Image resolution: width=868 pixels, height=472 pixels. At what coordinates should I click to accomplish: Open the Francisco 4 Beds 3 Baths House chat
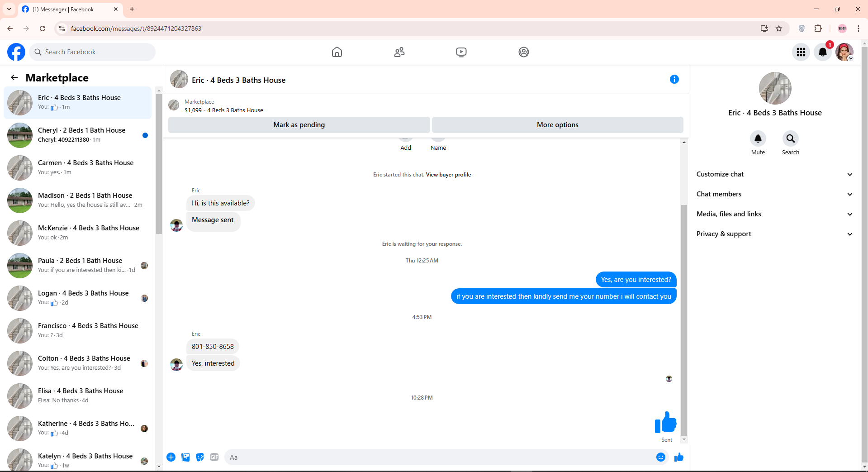78,331
